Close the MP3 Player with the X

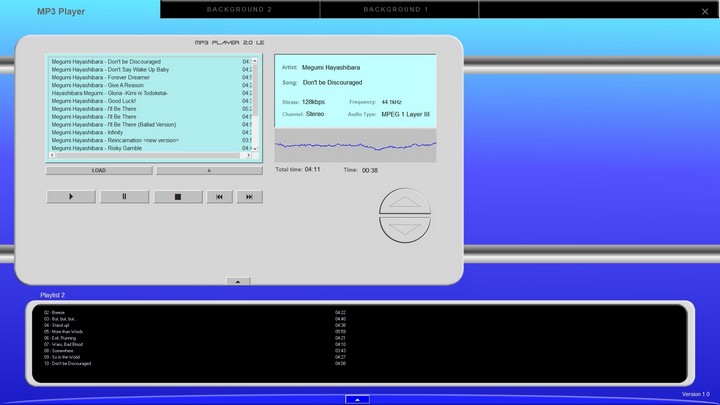[705, 11]
